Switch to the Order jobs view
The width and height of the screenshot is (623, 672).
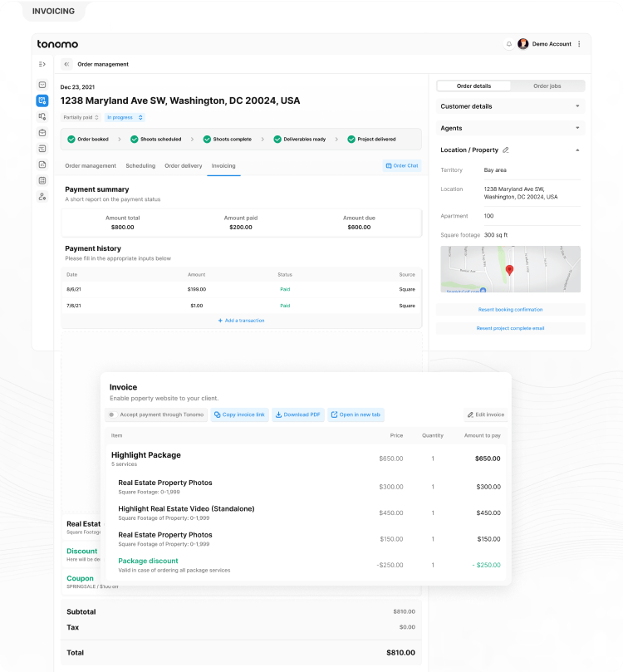click(x=547, y=86)
